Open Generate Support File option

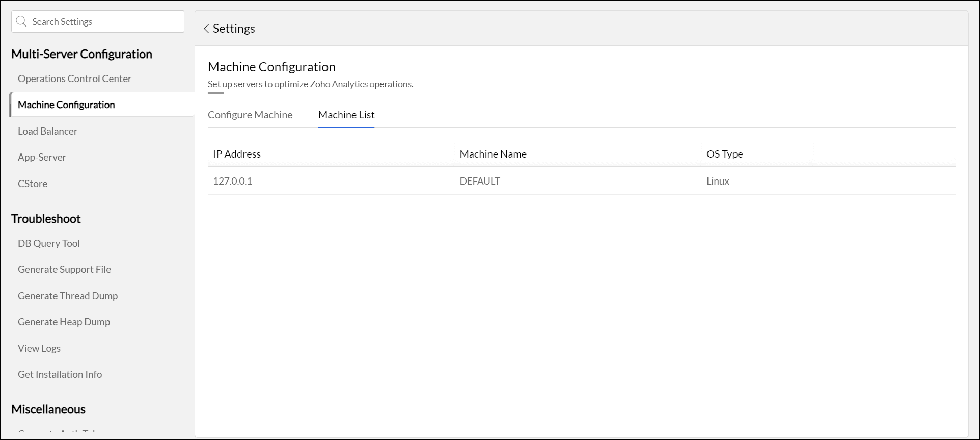64,269
